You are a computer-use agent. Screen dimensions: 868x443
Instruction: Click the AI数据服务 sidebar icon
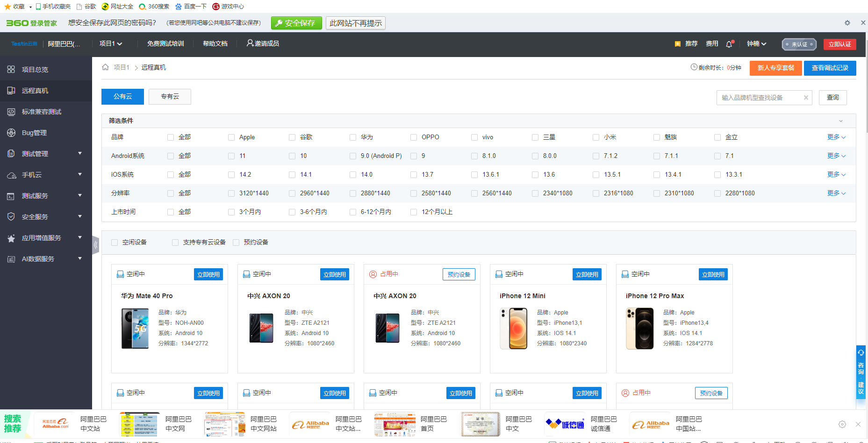pos(11,259)
